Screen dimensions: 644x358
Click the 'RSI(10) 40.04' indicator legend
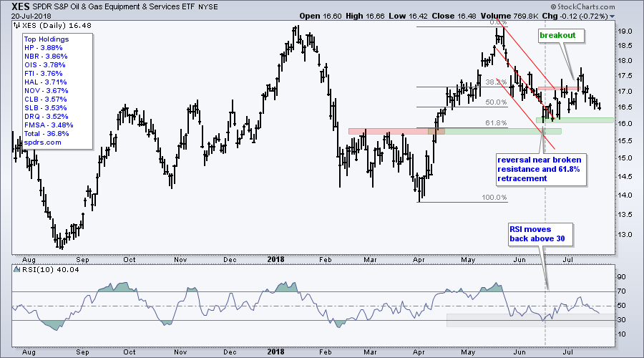tap(51, 270)
